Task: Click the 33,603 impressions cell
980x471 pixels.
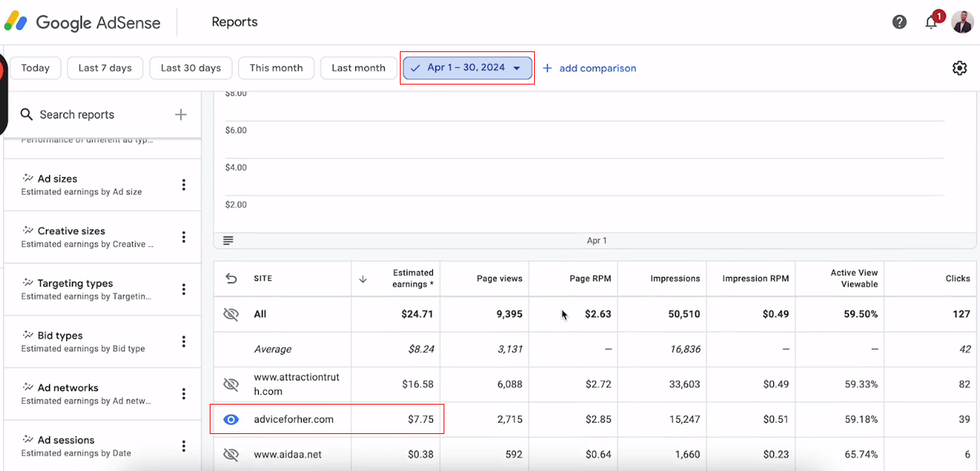Action: (x=684, y=384)
